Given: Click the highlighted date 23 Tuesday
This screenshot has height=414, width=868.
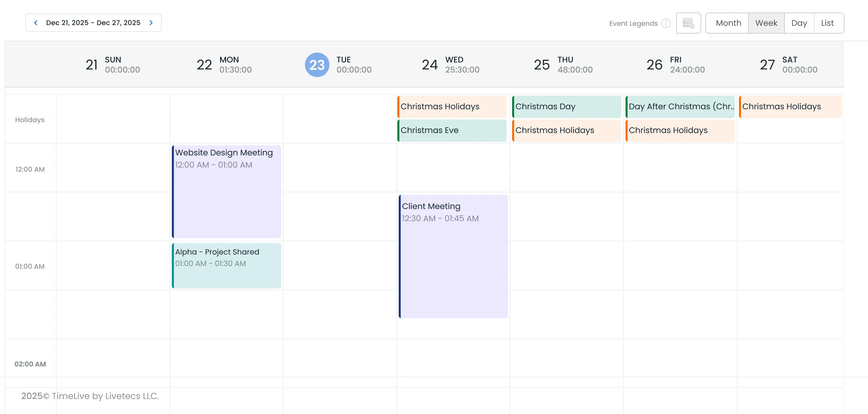Looking at the screenshot, I should 317,65.
